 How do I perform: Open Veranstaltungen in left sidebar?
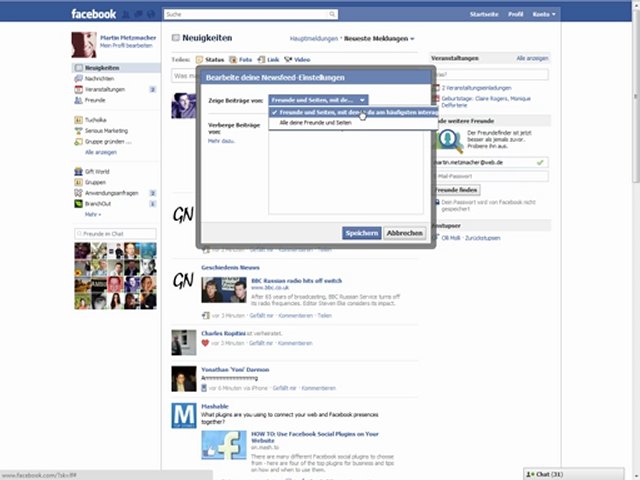point(104,89)
